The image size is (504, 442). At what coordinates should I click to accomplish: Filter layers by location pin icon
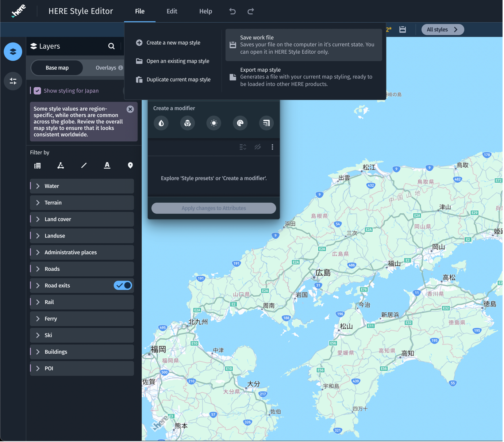click(x=130, y=165)
